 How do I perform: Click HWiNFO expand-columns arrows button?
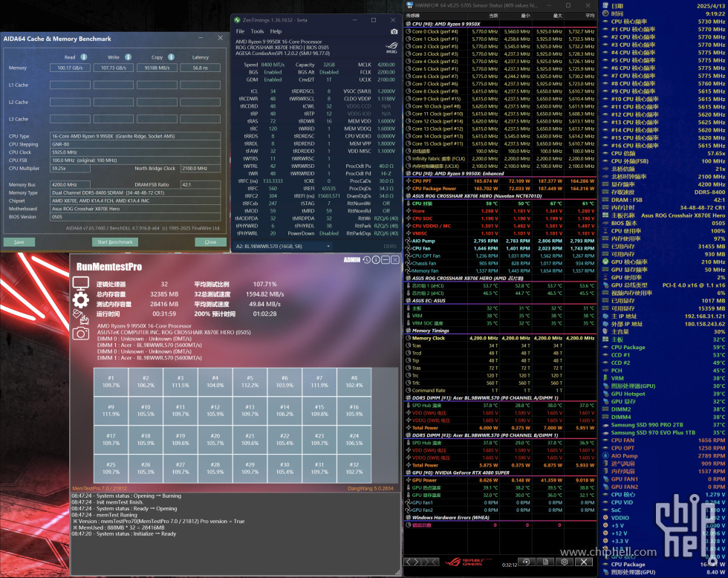point(412,562)
